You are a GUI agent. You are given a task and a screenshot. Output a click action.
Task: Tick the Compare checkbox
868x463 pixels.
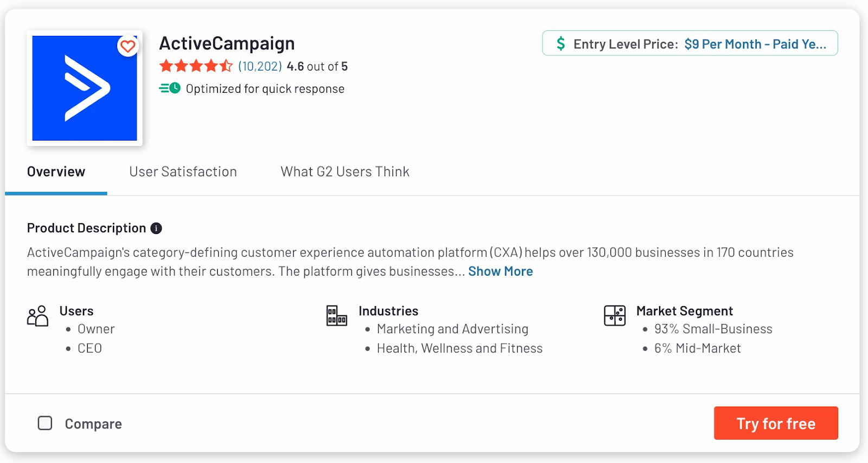[45, 423]
